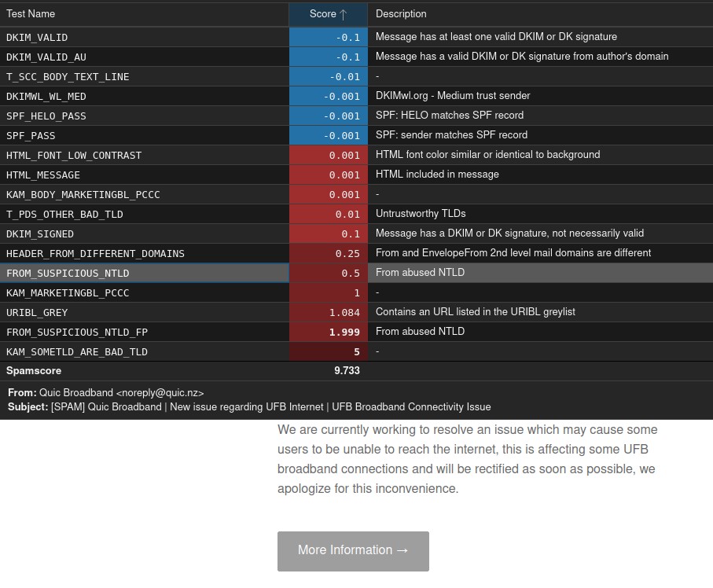Click the HTML_FONT_LOW_CONTRAST test name
The image size is (713, 588).
(74, 155)
